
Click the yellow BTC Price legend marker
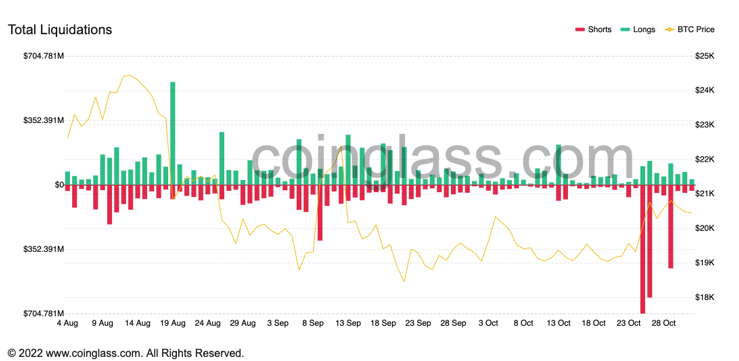(x=669, y=30)
